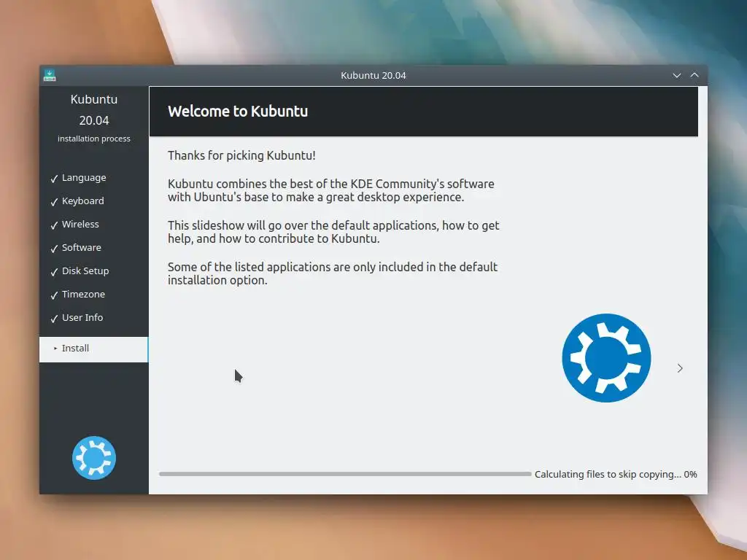
Task: Select the Disk Setup step in sidebar
Action: (x=85, y=271)
